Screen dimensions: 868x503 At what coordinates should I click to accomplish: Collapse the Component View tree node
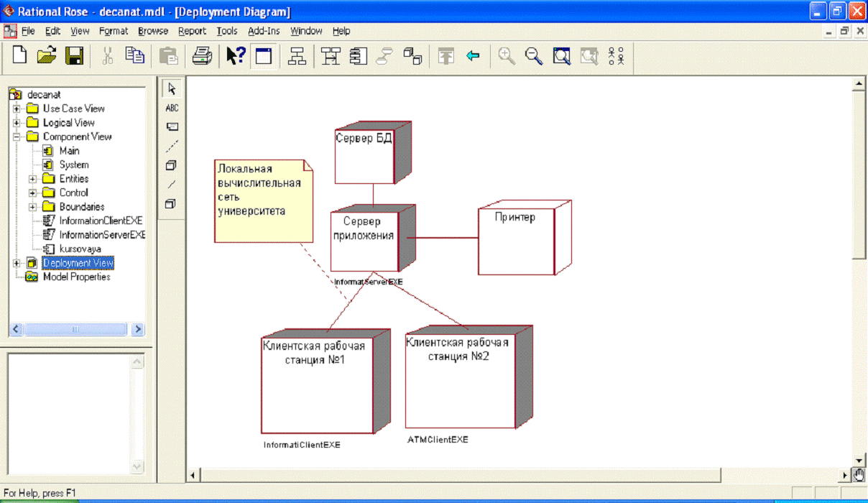(x=16, y=137)
